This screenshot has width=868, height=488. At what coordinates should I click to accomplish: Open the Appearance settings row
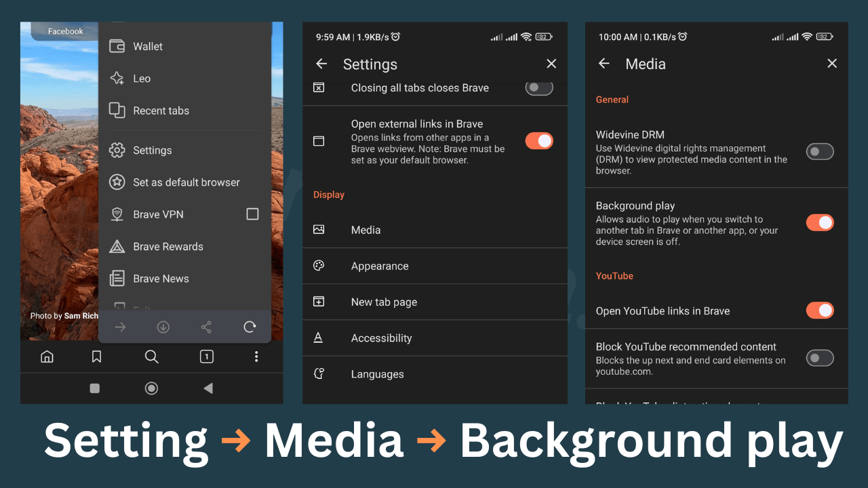(x=380, y=266)
